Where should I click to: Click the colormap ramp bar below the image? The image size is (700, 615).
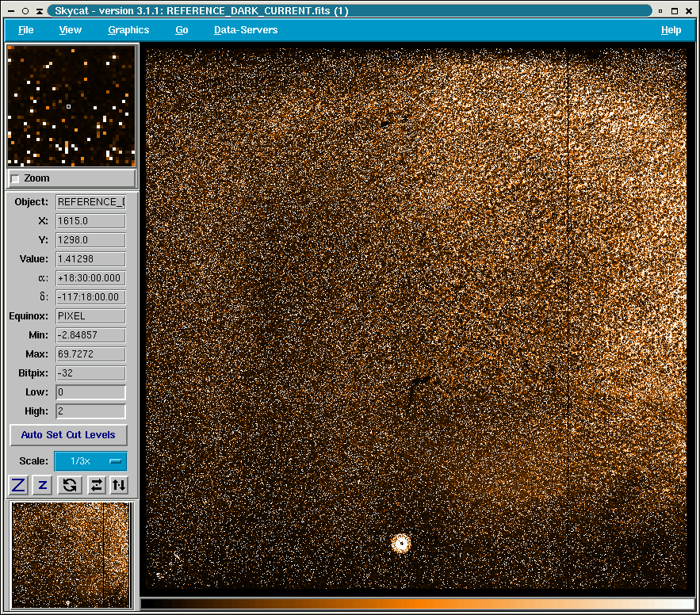click(x=417, y=604)
